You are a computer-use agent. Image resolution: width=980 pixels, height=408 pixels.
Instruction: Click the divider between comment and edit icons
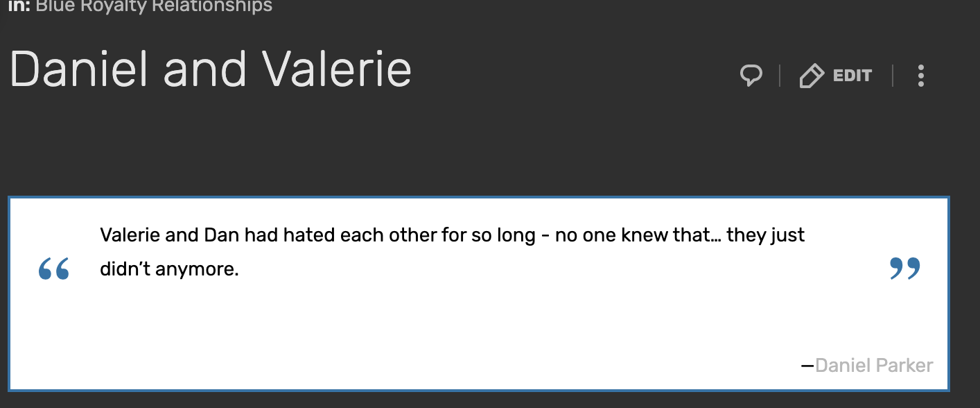(780, 76)
